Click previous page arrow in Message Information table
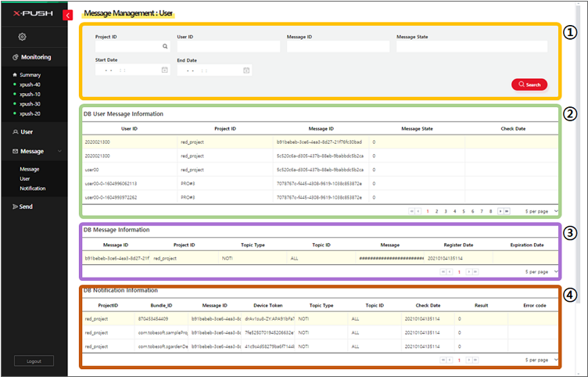588x377 pixels. coord(450,271)
